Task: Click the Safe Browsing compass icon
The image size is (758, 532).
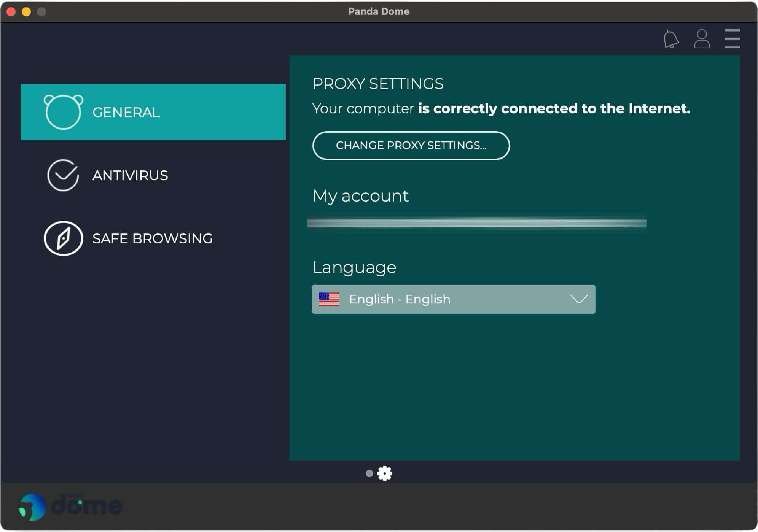Action: [63, 238]
